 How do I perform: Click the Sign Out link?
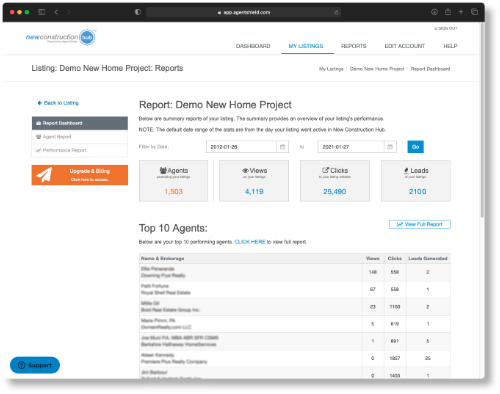tap(446, 29)
